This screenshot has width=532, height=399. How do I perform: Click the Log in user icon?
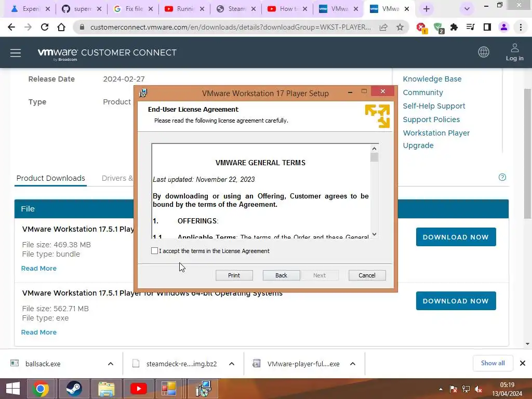tap(515, 52)
